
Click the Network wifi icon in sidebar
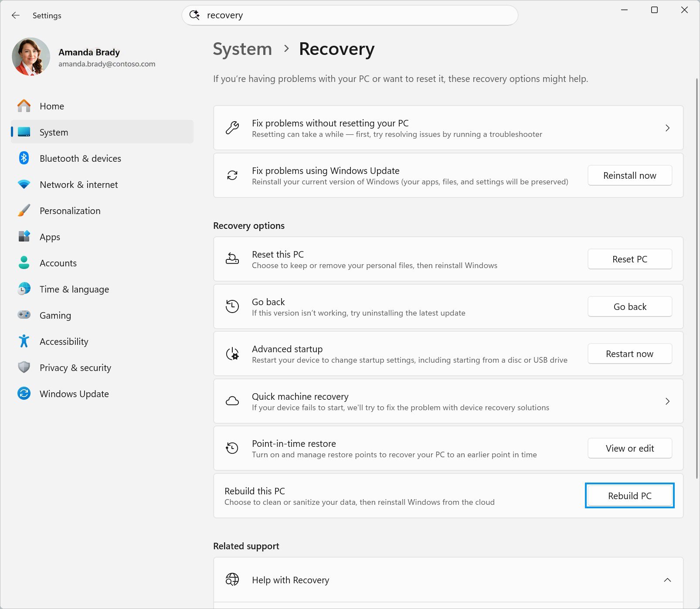pyautogui.click(x=24, y=184)
